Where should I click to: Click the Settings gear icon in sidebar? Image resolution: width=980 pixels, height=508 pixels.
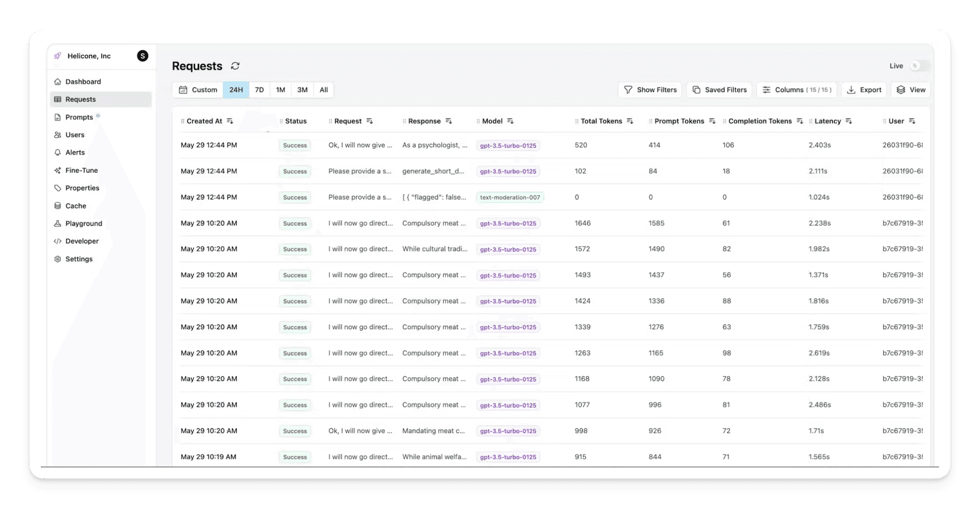tap(57, 259)
